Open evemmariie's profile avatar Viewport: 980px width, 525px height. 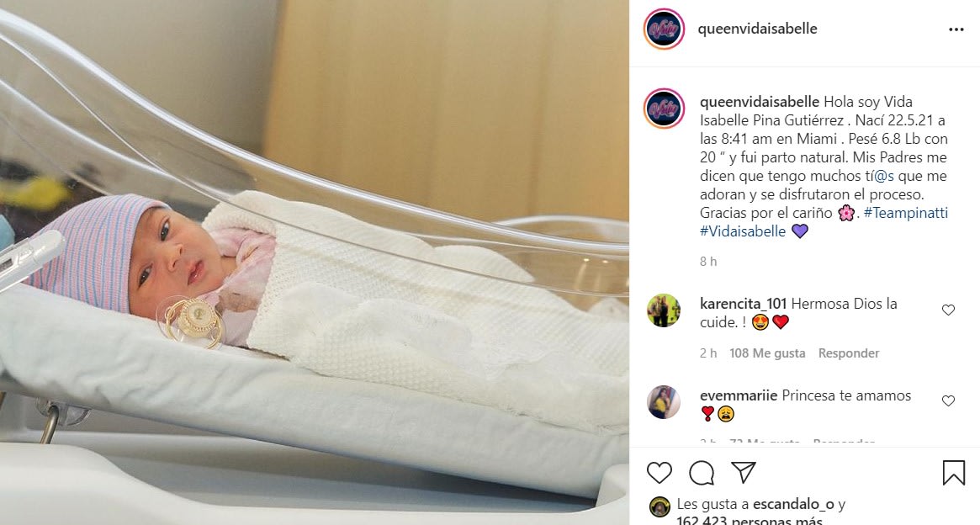pos(663,402)
